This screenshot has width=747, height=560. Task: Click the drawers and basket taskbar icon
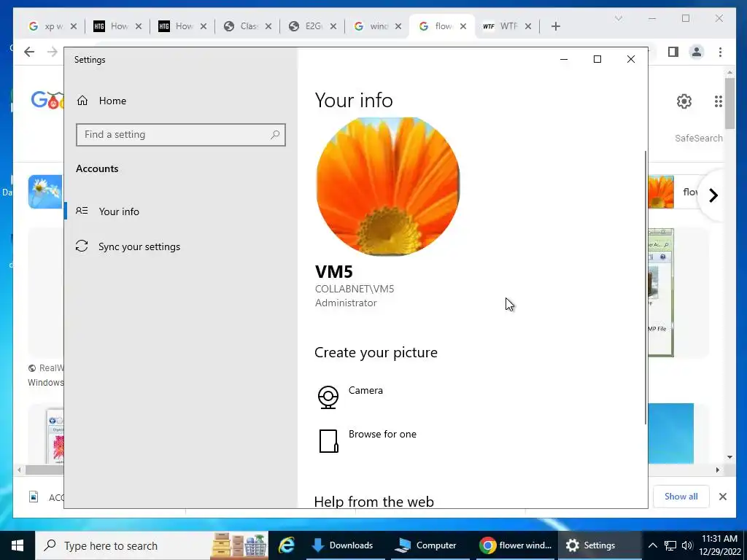coord(239,545)
